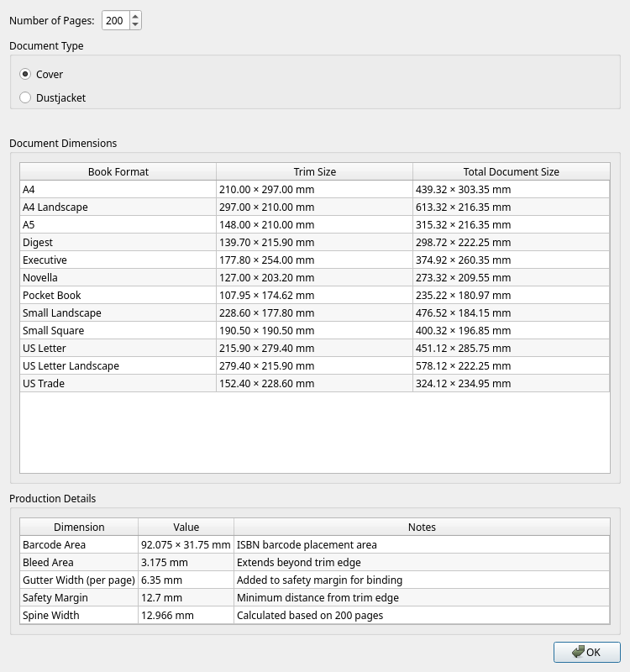Click the Spine Width row
This screenshot has height=672, width=630.
tap(79, 615)
